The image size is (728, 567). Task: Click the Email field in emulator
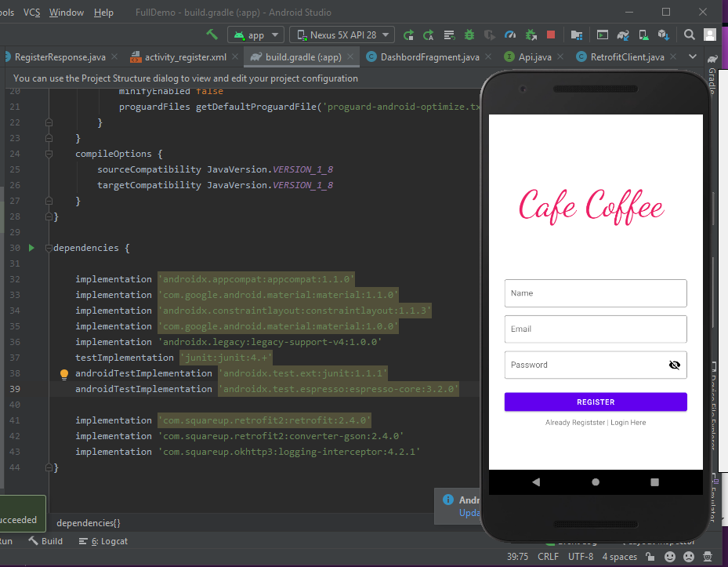(x=596, y=329)
